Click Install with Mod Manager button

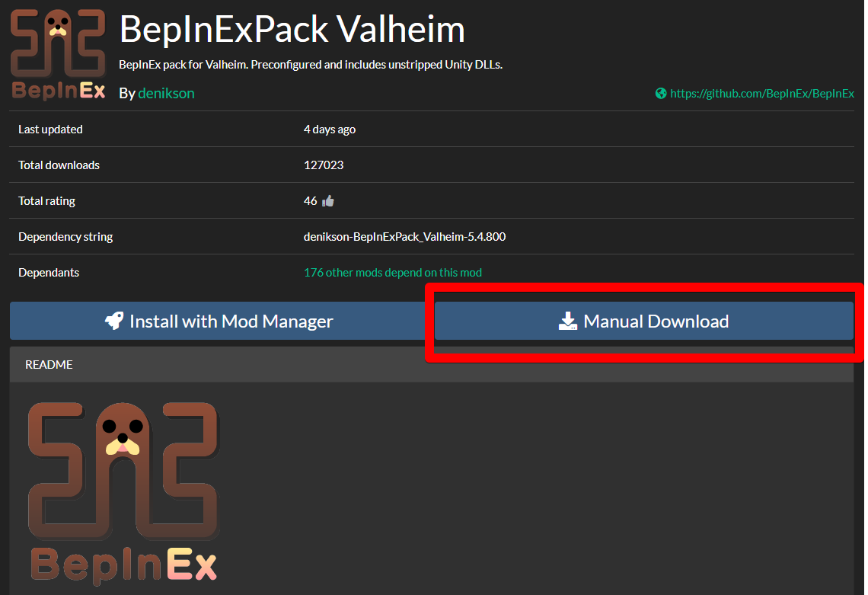click(x=218, y=321)
